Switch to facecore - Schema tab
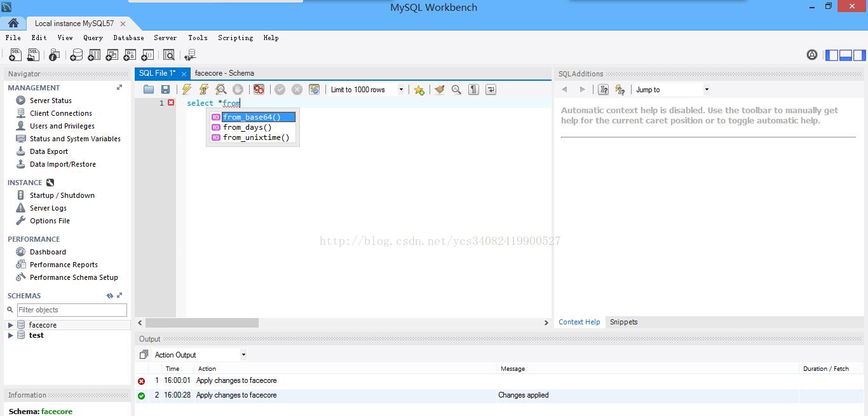Image resolution: width=868 pixels, height=416 pixels. click(x=224, y=73)
